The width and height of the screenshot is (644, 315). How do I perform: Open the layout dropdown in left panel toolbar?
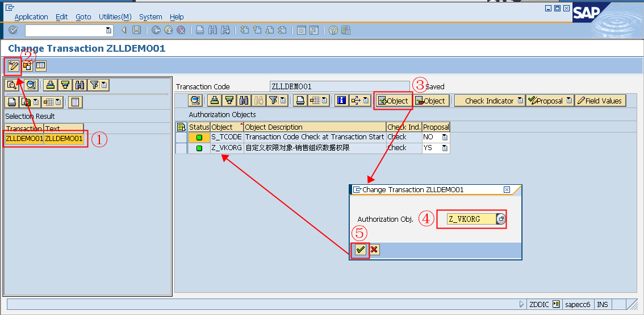pos(58,102)
